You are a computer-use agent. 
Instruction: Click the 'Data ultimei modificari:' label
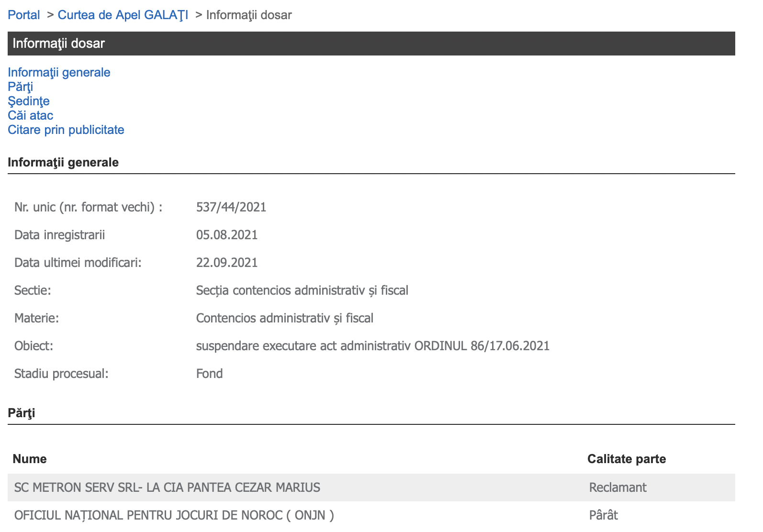pos(78,263)
